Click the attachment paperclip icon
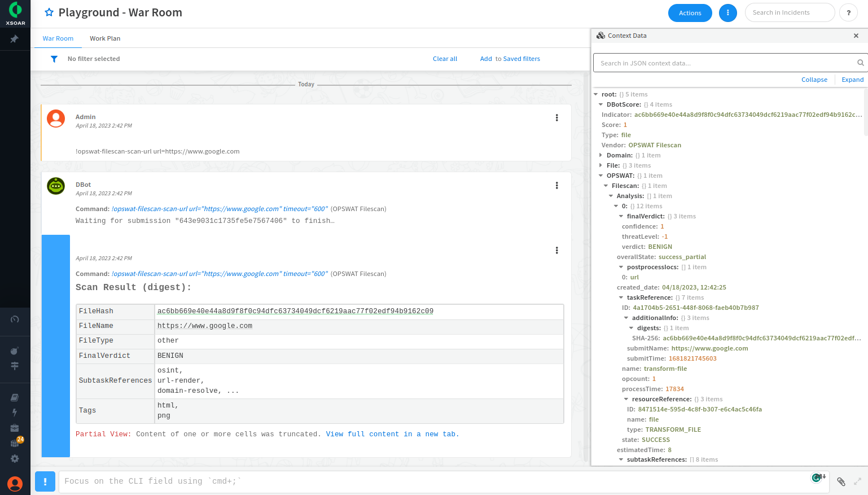 click(x=841, y=481)
